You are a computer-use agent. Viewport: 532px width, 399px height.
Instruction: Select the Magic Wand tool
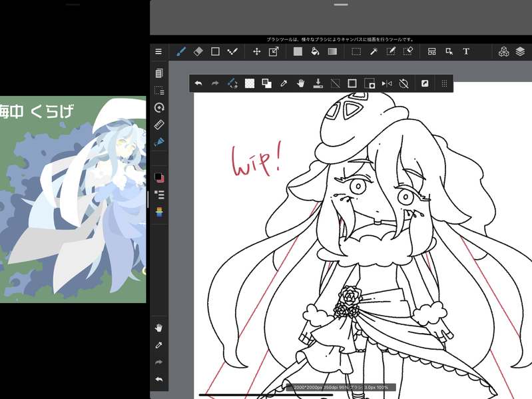tap(374, 51)
